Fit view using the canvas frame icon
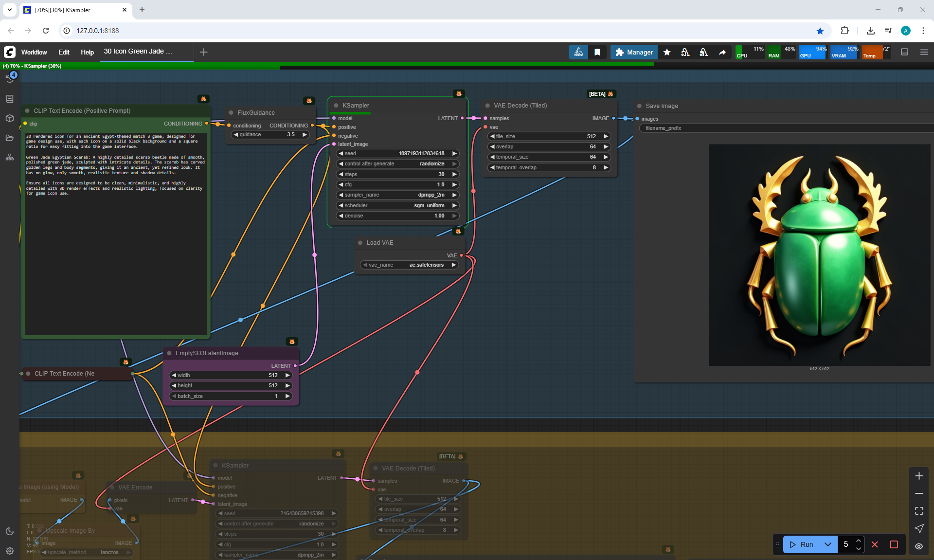Screen dimensions: 934x560 [919, 511]
